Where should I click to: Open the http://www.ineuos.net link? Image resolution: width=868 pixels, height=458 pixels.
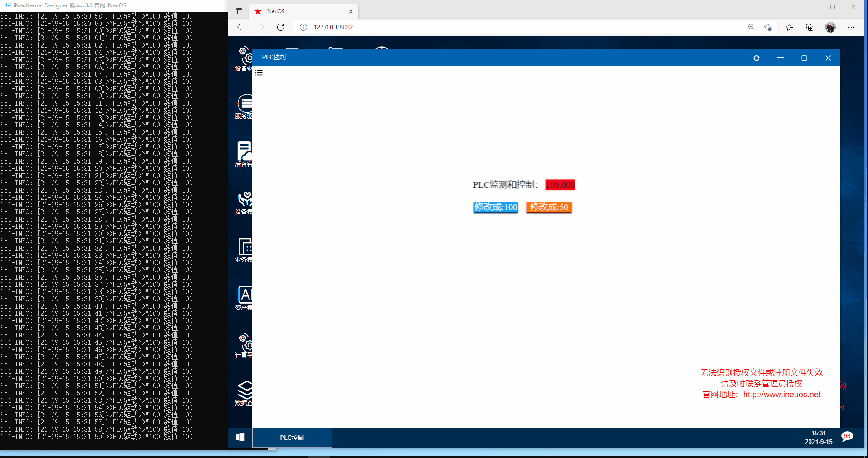coord(782,395)
